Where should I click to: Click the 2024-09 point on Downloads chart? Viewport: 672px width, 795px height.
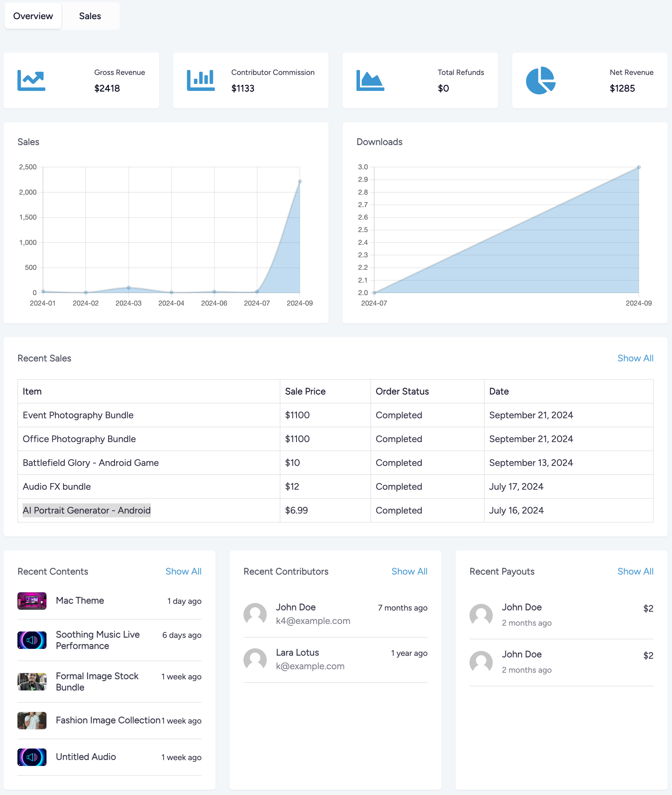click(x=639, y=167)
